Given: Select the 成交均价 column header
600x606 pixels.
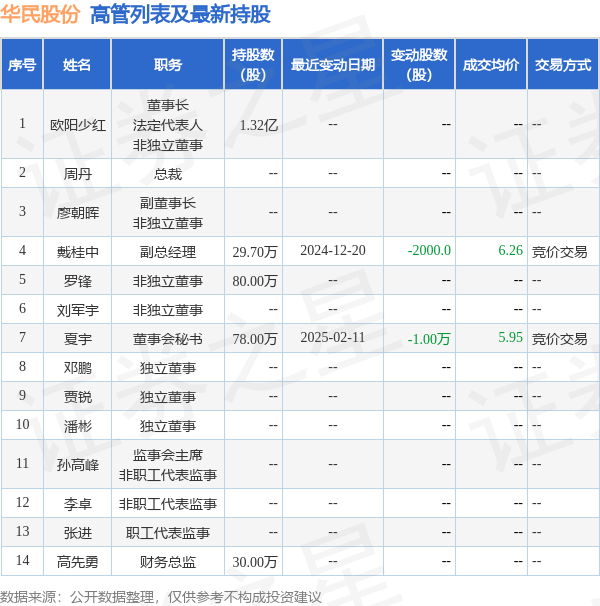Looking at the screenshot, I should click(x=491, y=65).
